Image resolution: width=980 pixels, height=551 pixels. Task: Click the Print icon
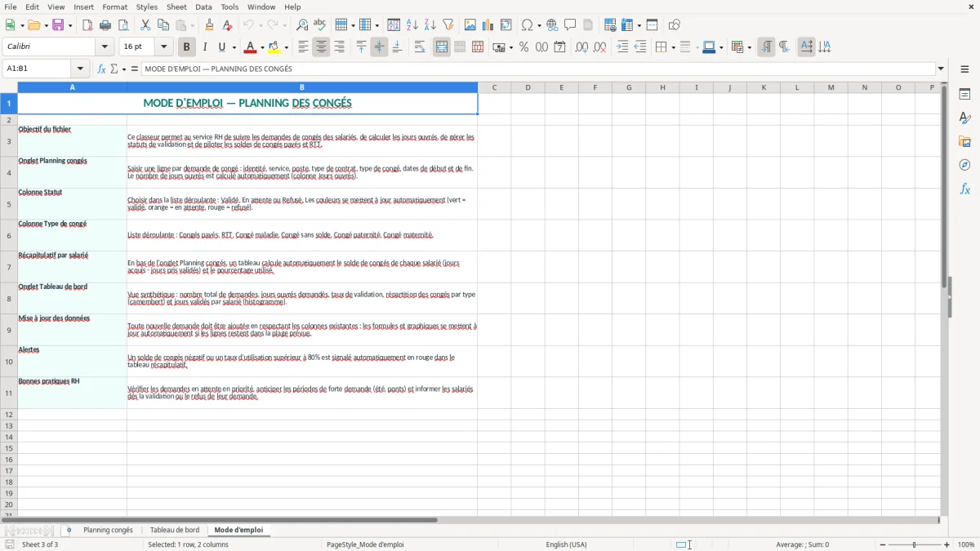pos(105,25)
